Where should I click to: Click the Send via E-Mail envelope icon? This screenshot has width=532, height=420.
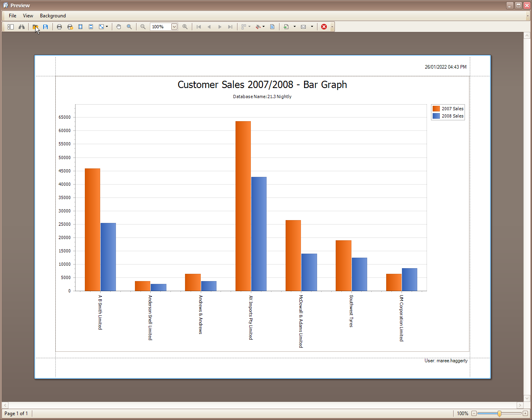303,27
